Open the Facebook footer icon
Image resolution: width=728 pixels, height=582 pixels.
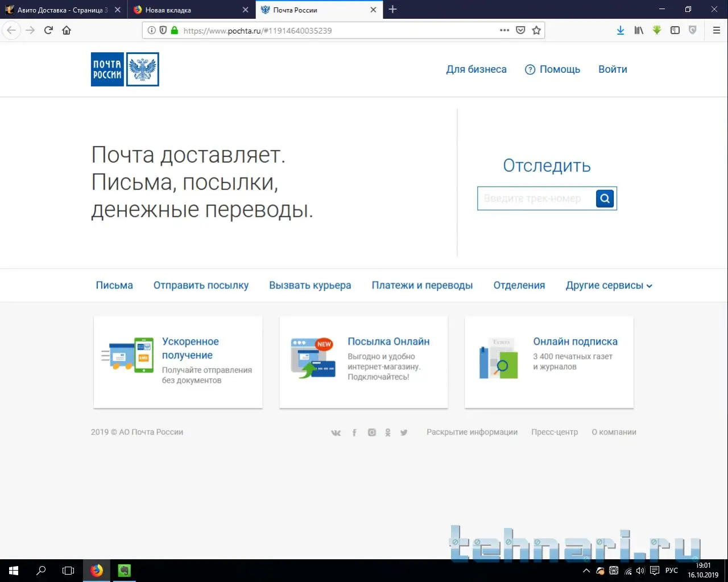(354, 432)
